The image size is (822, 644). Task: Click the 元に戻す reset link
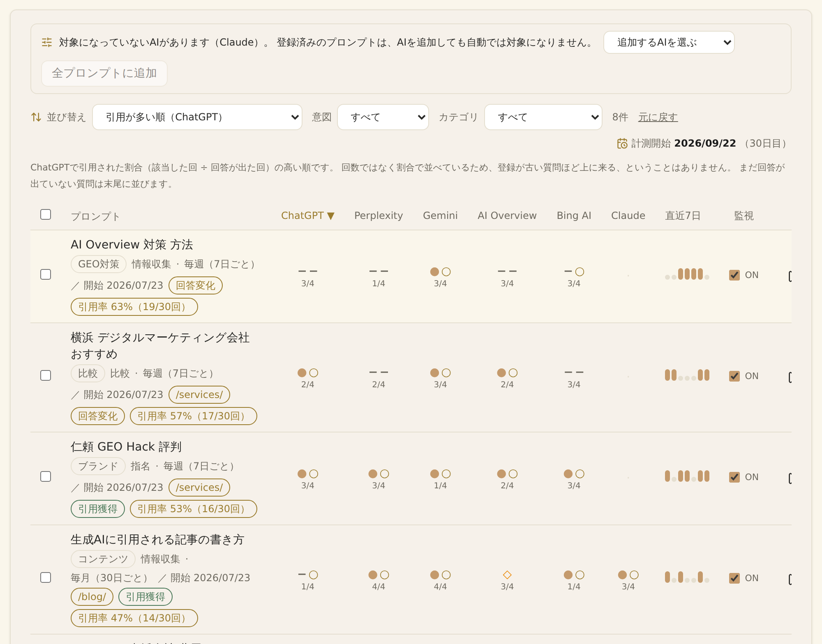[658, 117]
